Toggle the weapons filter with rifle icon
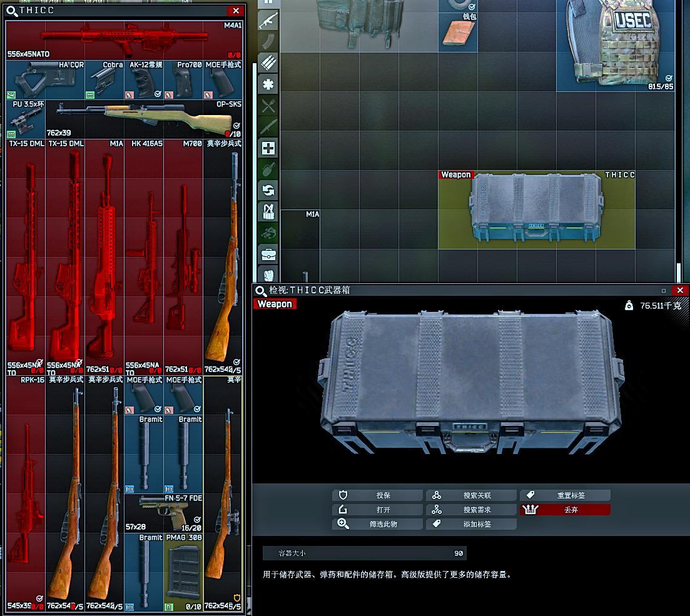The image size is (690, 616). pyautogui.click(x=268, y=20)
